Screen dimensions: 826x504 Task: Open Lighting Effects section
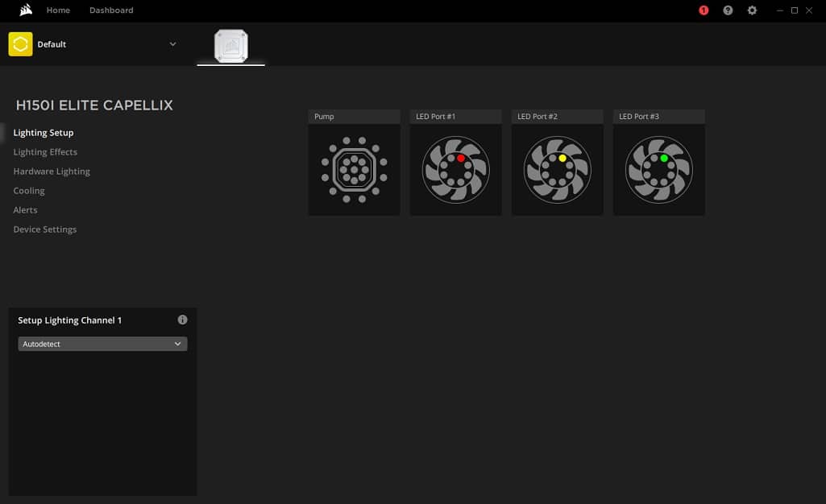click(x=45, y=152)
